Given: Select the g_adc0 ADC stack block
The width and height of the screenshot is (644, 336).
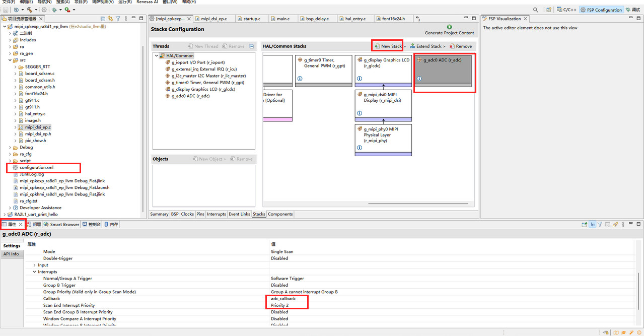Looking at the screenshot, I should click(444, 71).
